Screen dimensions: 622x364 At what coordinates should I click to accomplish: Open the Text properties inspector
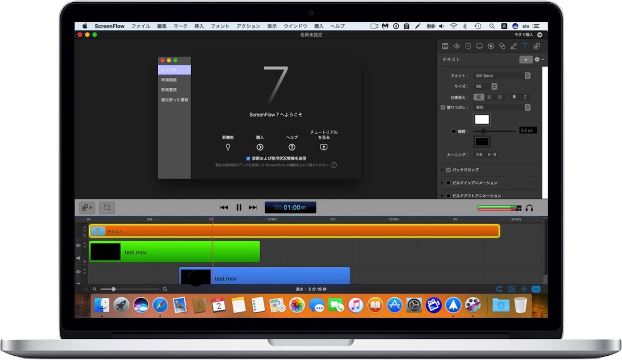point(525,46)
